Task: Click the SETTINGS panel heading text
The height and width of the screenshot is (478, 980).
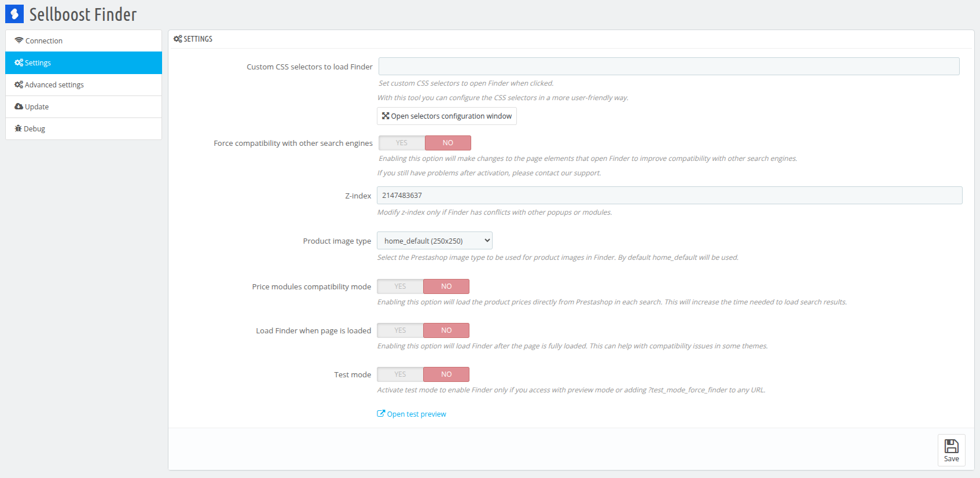Action: pyautogui.click(x=198, y=39)
